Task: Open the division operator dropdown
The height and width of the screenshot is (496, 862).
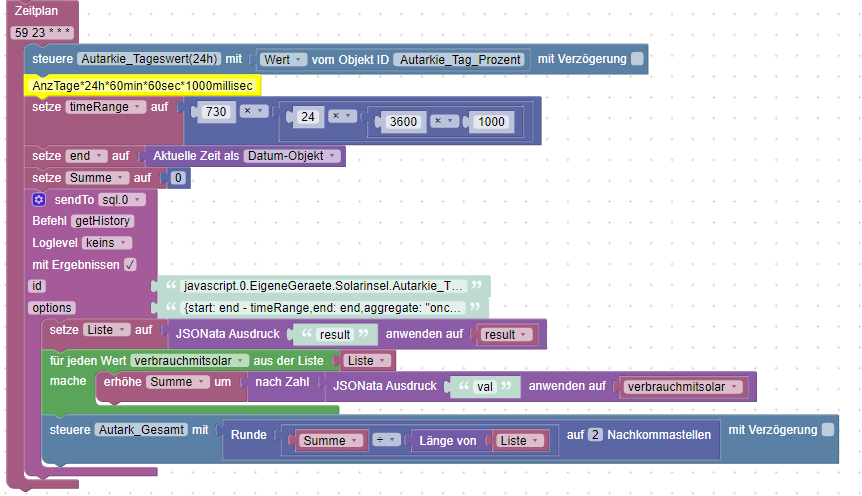Action: pyautogui.click(x=386, y=440)
